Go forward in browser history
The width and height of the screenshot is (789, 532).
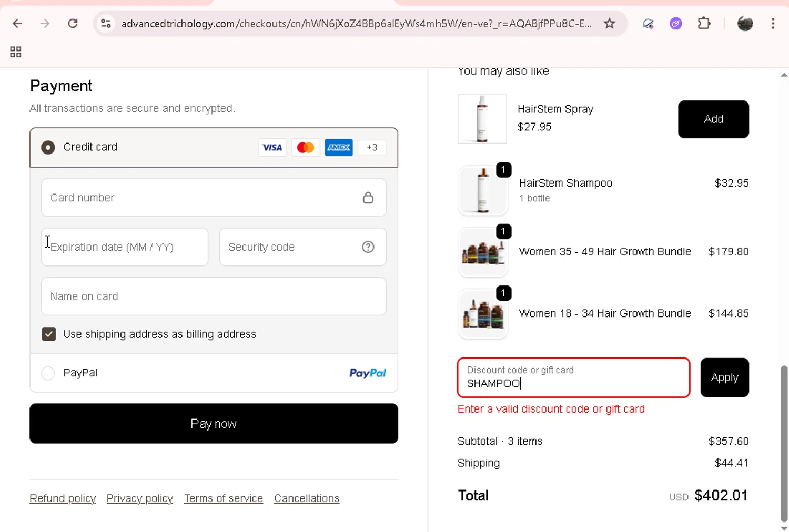point(45,23)
